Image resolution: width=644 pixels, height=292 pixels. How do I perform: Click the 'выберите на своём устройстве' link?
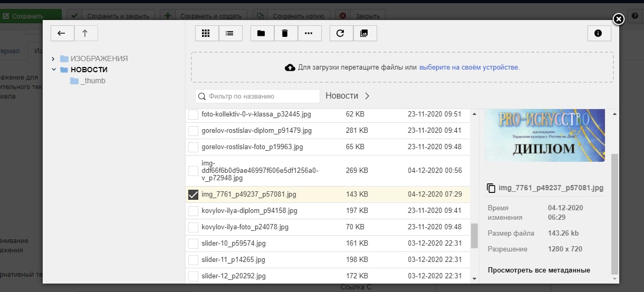pyautogui.click(x=469, y=67)
